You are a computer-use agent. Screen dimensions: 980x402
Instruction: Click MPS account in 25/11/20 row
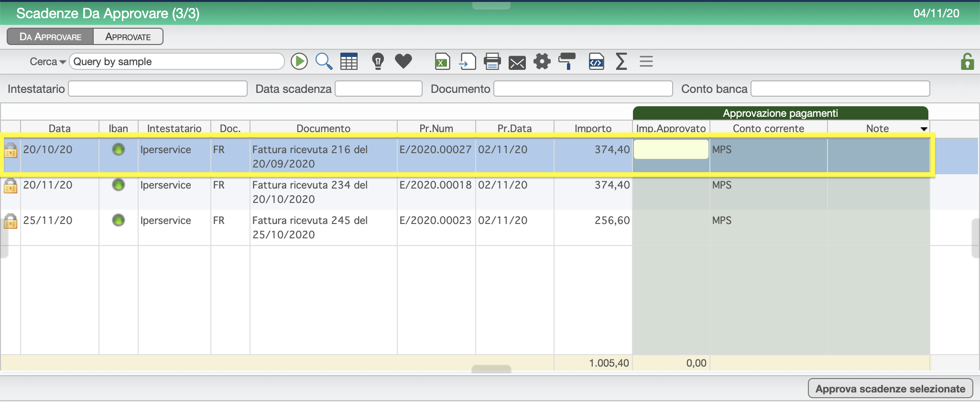pos(722,220)
